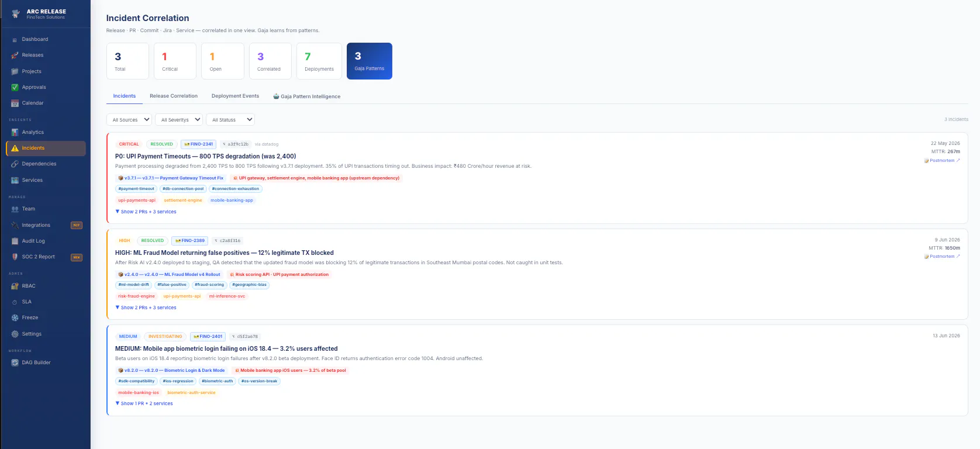The image size is (980, 449).
Task: Select the Correlated stat card
Action: point(270,61)
